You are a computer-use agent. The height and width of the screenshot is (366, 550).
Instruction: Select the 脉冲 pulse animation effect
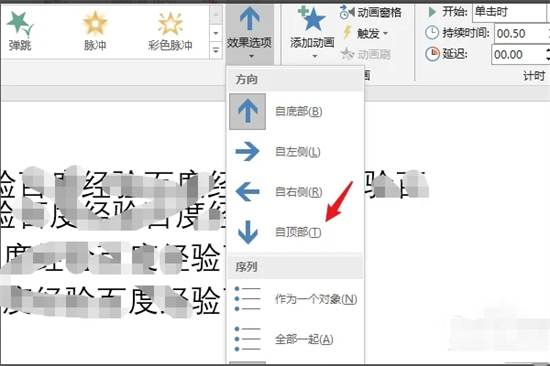[x=95, y=31]
